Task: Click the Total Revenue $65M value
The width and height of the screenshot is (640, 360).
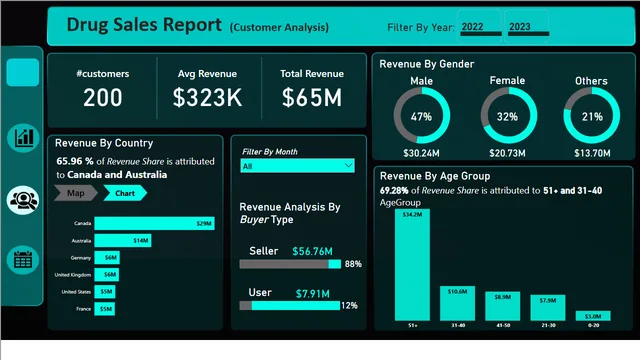Action: click(312, 98)
